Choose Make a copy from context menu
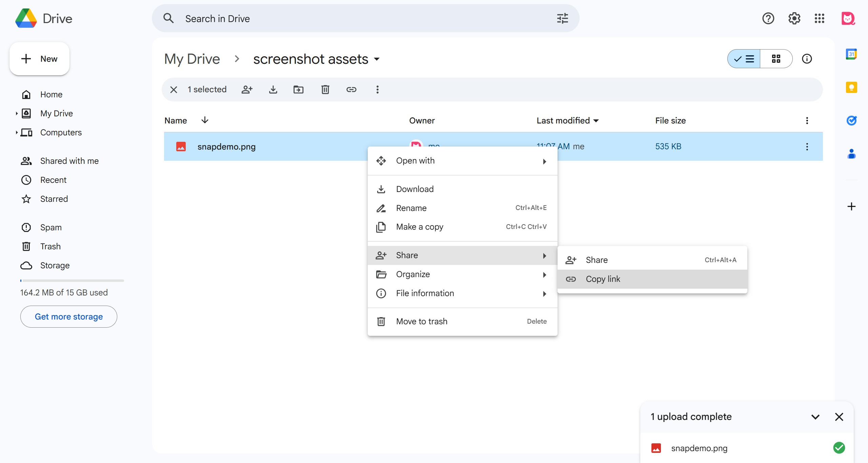The width and height of the screenshot is (868, 463). coord(463,227)
